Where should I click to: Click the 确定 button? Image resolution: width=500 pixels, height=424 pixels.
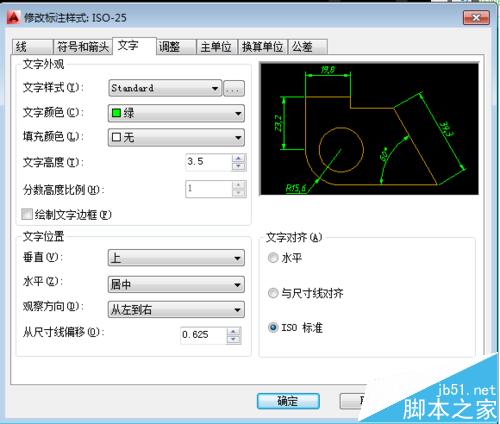[288, 401]
